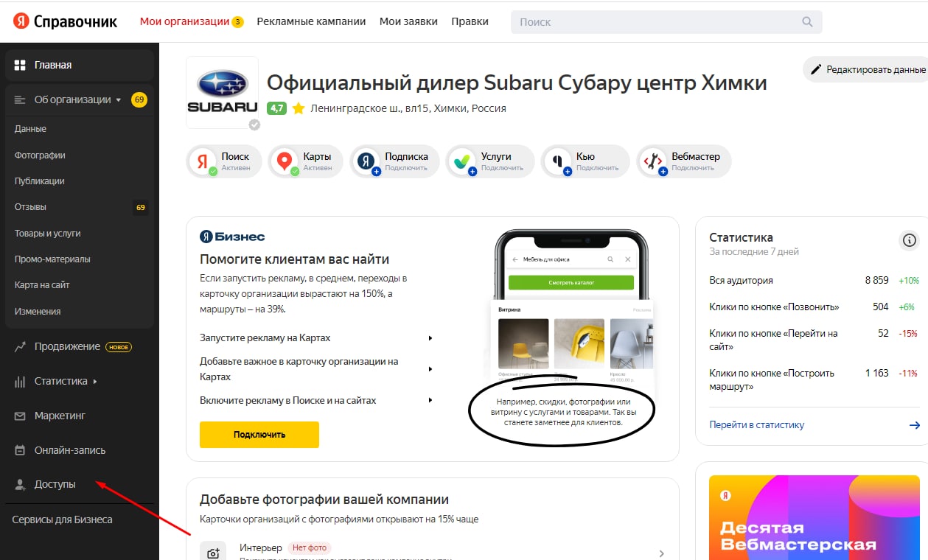Switch to Рекламные кампании tab
This screenshot has height=560, width=928.
tap(311, 21)
